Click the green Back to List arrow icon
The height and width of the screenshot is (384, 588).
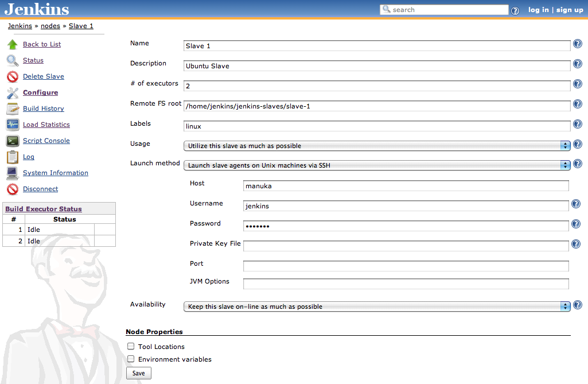click(x=13, y=44)
